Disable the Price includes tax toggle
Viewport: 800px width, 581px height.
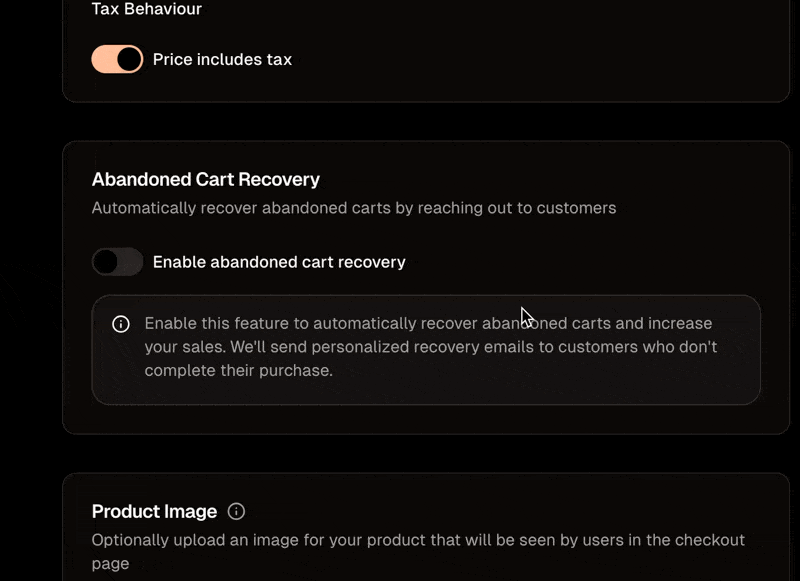point(117,59)
